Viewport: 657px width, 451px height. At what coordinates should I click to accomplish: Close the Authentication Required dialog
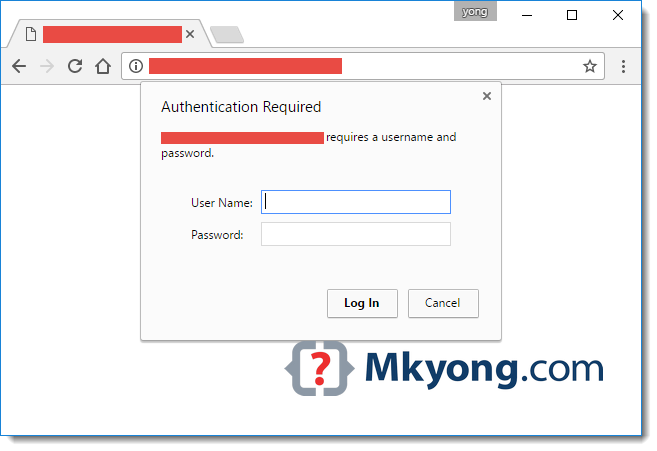click(486, 96)
